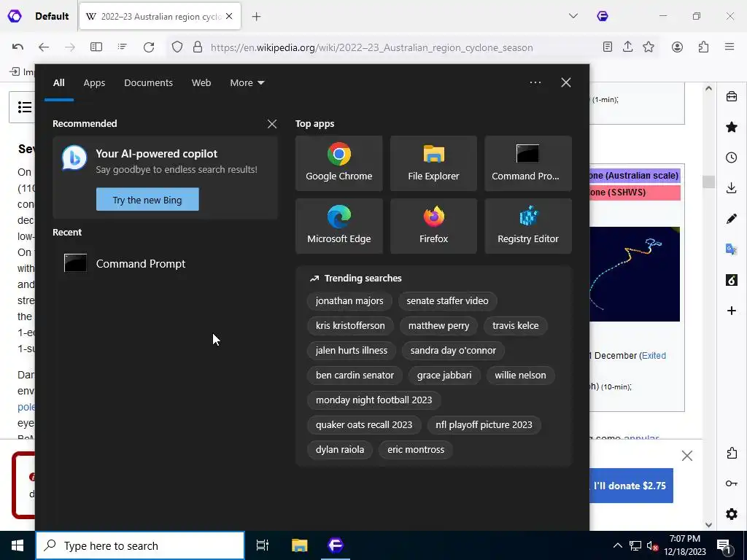The image size is (747, 560).
Task: Add a new sidebar panel with plus
Action: click(x=732, y=311)
